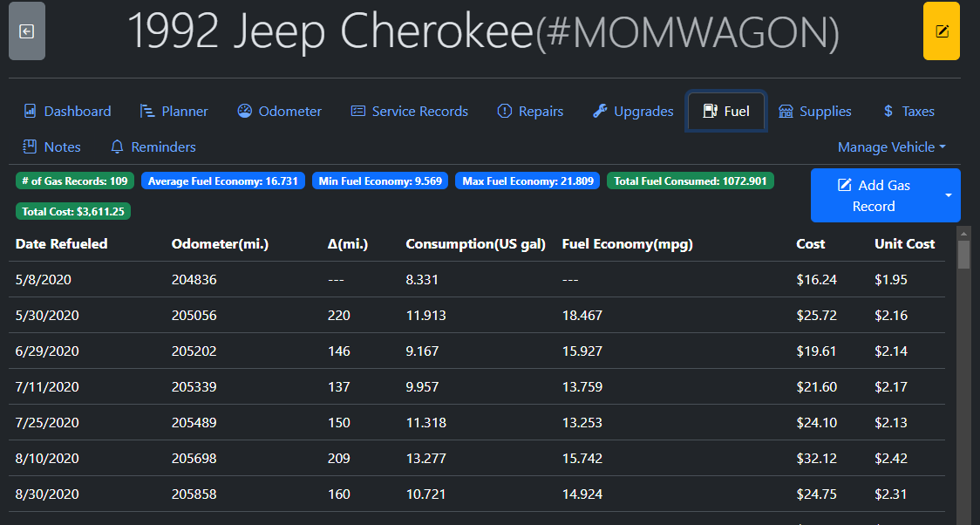Image resolution: width=980 pixels, height=525 pixels.
Task: Switch to the Odometer tab
Action: click(x=279, y=112)
